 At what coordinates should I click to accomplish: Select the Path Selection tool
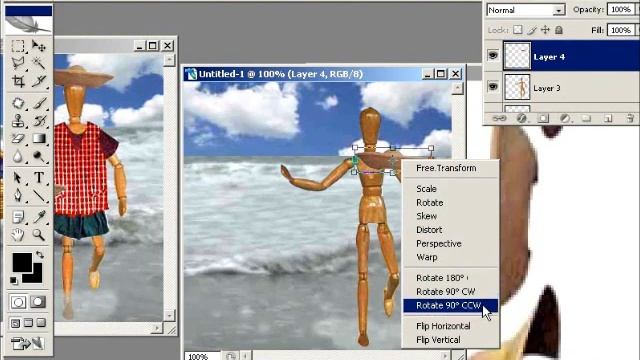coord(18,178)
